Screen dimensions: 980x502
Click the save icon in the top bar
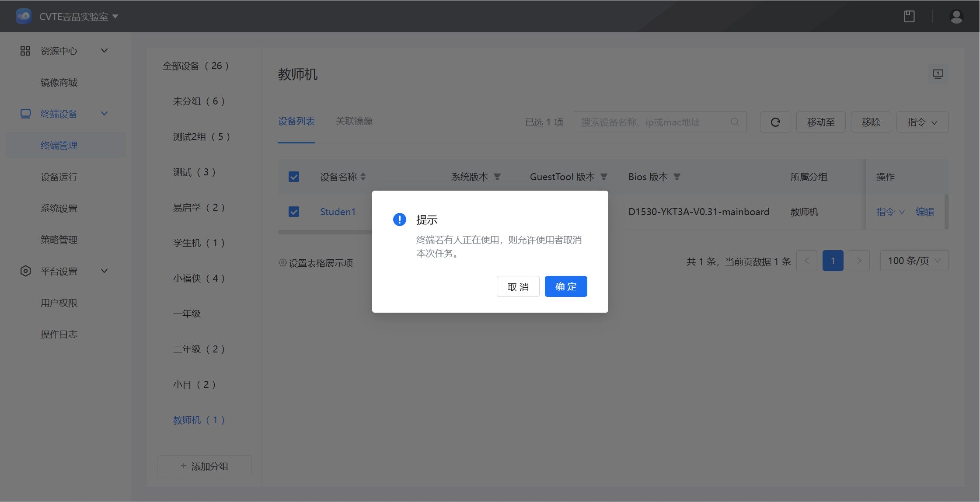(x=910, y=16)
